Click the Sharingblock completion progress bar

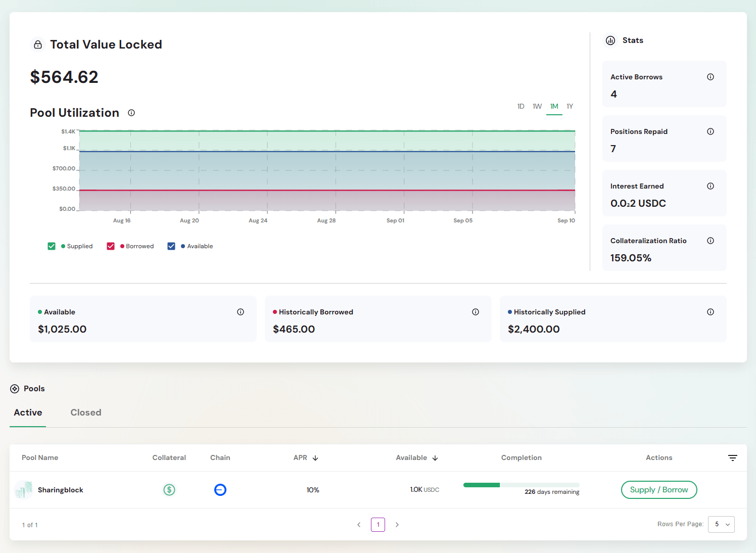(x=521, y=485)
